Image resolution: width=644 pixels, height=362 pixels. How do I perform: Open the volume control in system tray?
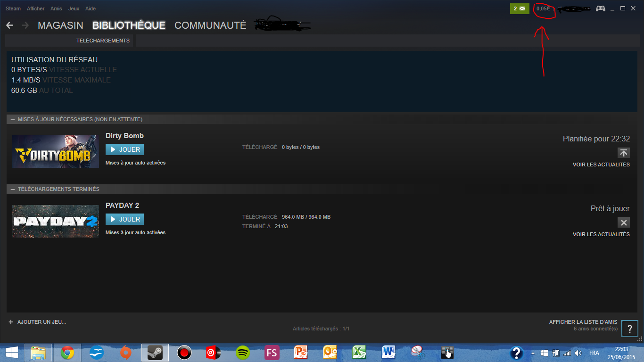[x=578, y=353]
